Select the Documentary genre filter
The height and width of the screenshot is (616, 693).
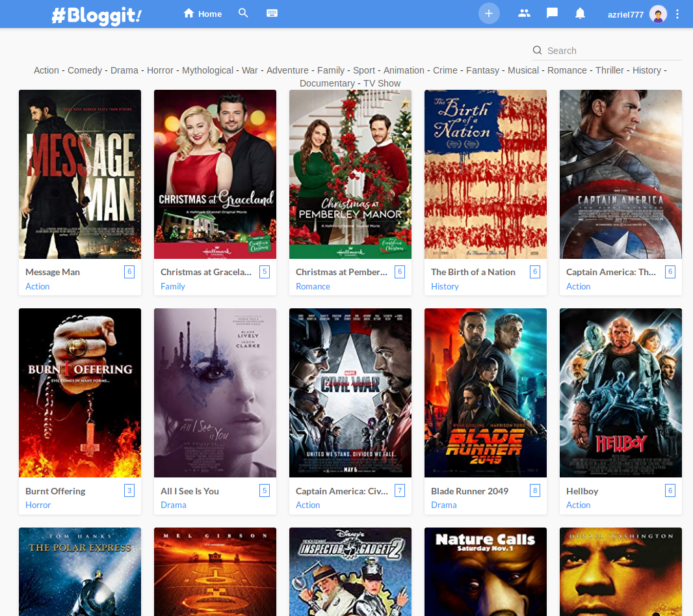coord(327,83)
